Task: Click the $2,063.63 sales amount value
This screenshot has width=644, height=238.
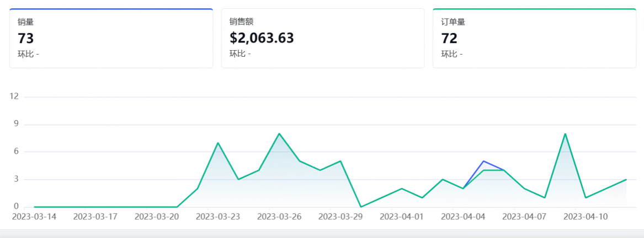Action: point(262,39)
